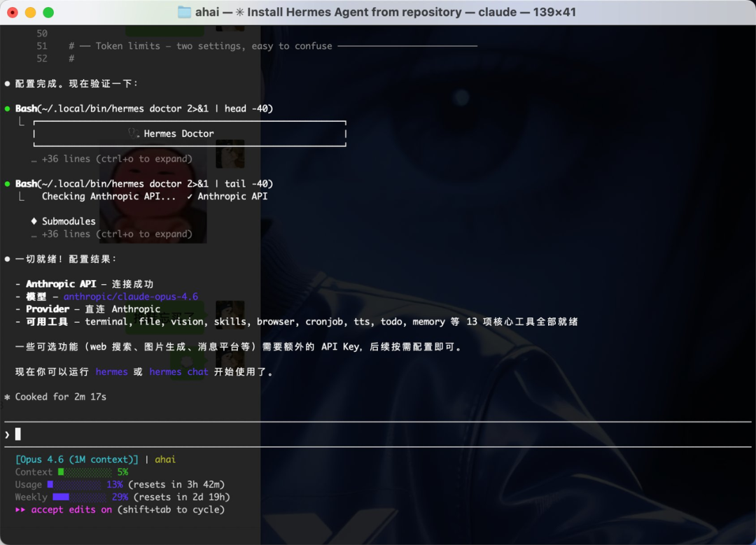Click the 'Anthropic API – 连接成功' result line
The height and width of the screenshot is (545, 756).
[85, 284]
